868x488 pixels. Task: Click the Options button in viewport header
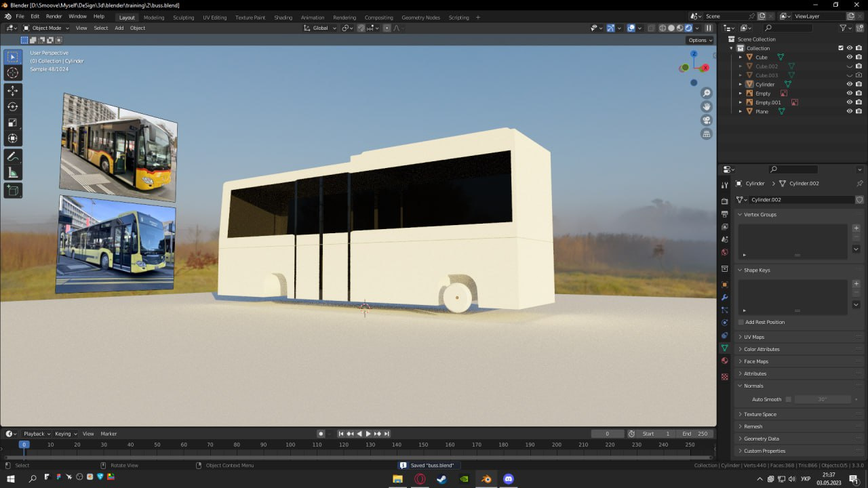[701, 40]
